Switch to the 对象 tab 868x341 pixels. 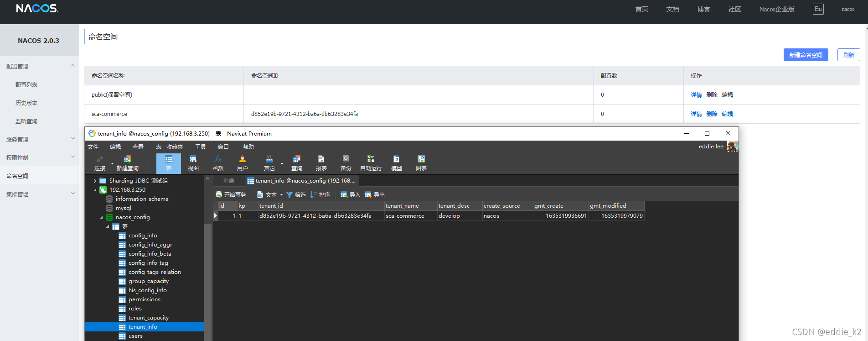229,181
